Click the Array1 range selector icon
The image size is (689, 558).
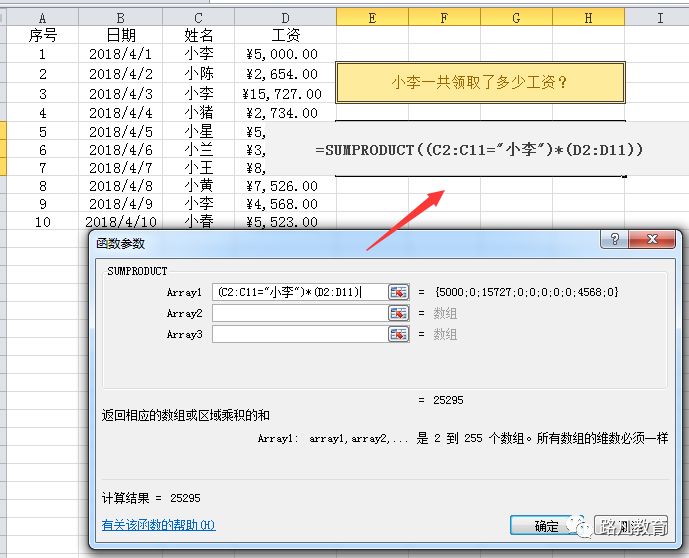[399, 292]
